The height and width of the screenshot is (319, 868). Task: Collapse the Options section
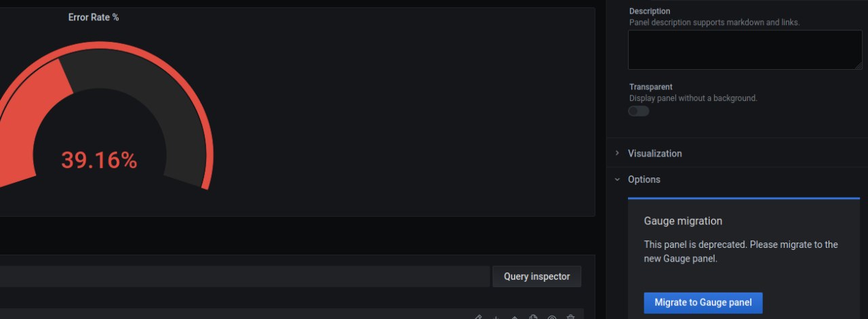[x=737, y=179]
